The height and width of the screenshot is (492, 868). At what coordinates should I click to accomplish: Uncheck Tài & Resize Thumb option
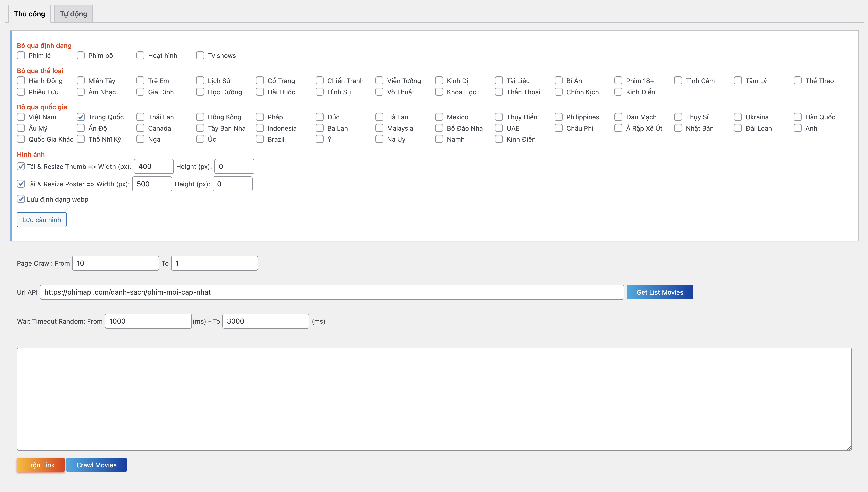[x=21, y=166]
